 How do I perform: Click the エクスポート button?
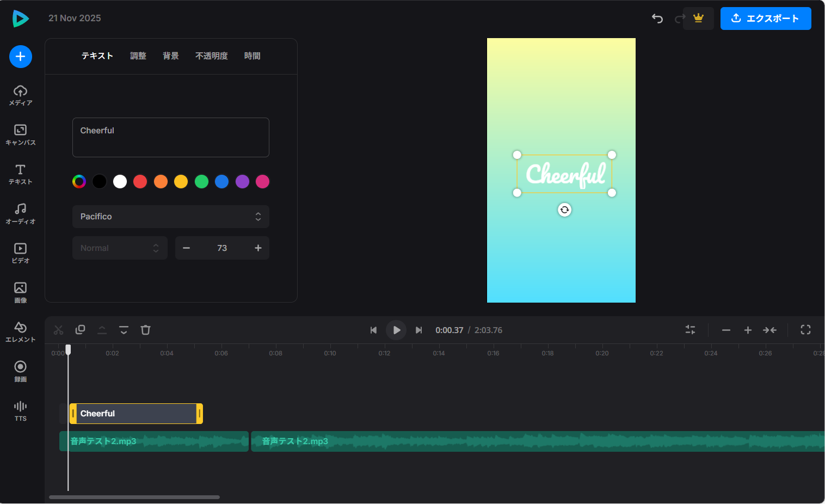766,19
